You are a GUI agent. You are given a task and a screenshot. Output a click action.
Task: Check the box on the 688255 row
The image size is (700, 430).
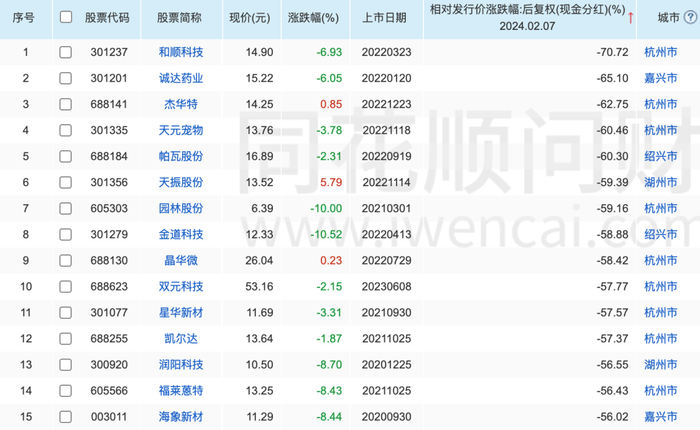(x=66, y=338)
